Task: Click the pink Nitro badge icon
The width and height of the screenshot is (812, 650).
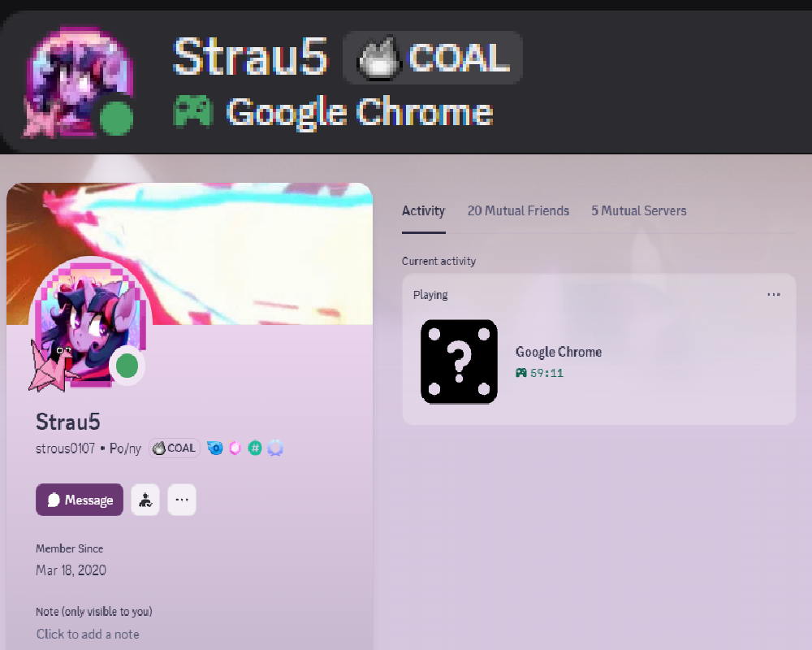Action: coord(235,448)
